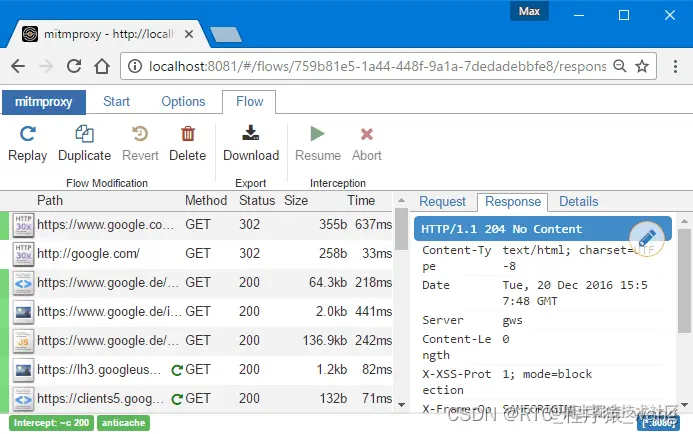693x434 pixels.
Task: Click the 30x icon of http://google.com/ row
Action: point(23,254)
